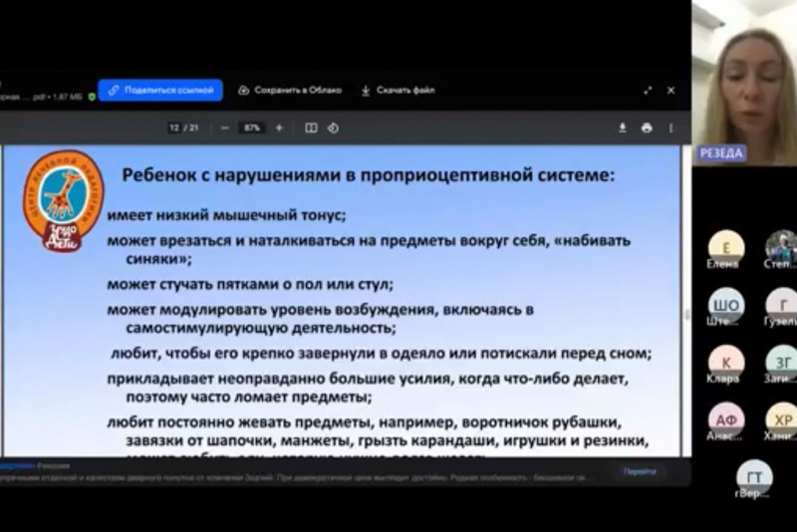This screenshot has width=797, height=532.
Task: Open the PDF viewer three-dot menu
Action: click(x=671, y=128)
